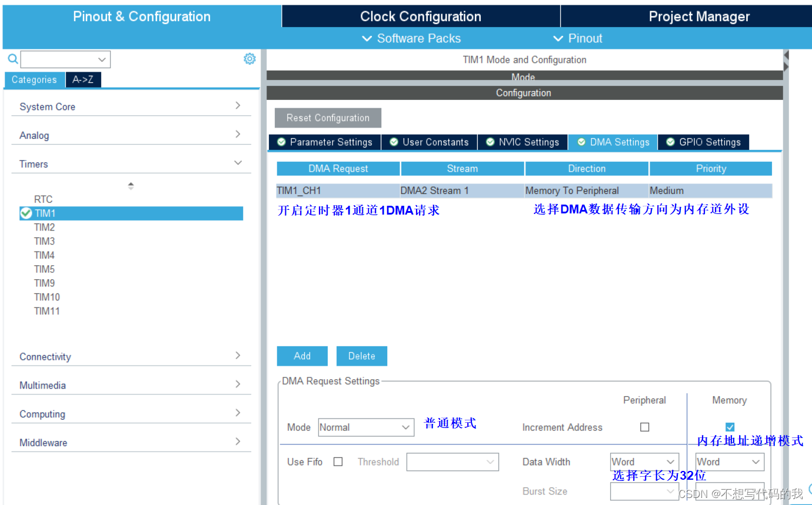The image size is (812, 505).
Task: Select RTC in the Timers list
Action: (x=43, y=199)
